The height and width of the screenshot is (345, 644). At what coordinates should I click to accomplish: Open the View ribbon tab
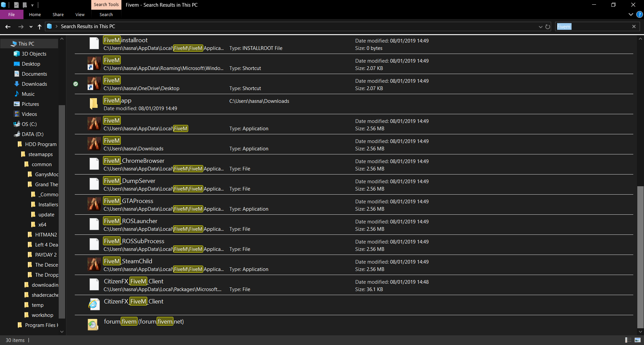pos(80,14)
